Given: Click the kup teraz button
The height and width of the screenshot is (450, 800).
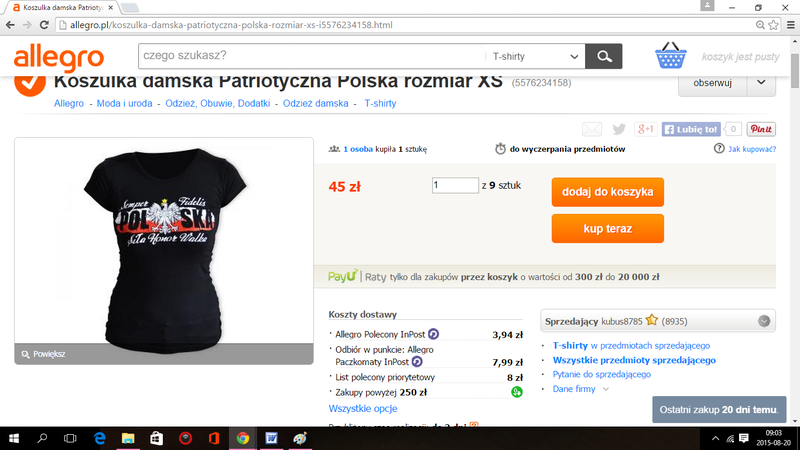Looking at the screenshot, I should pos(608,229).
